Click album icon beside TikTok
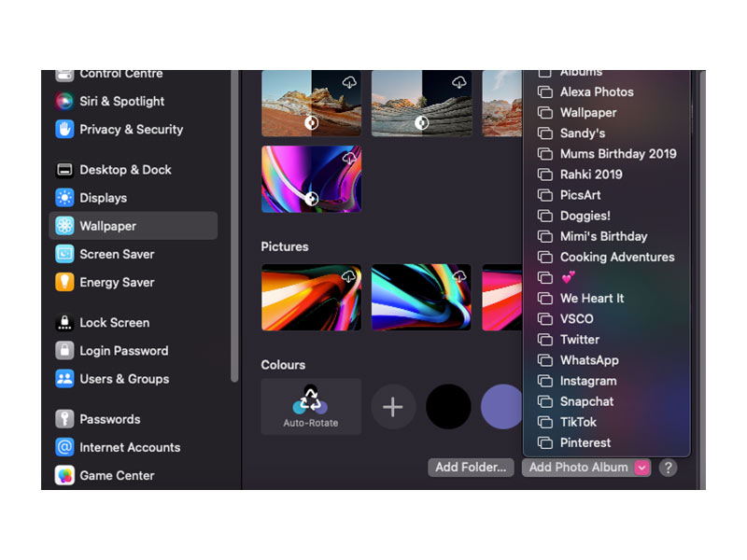The image size is (747, 560). coord(545,423)
